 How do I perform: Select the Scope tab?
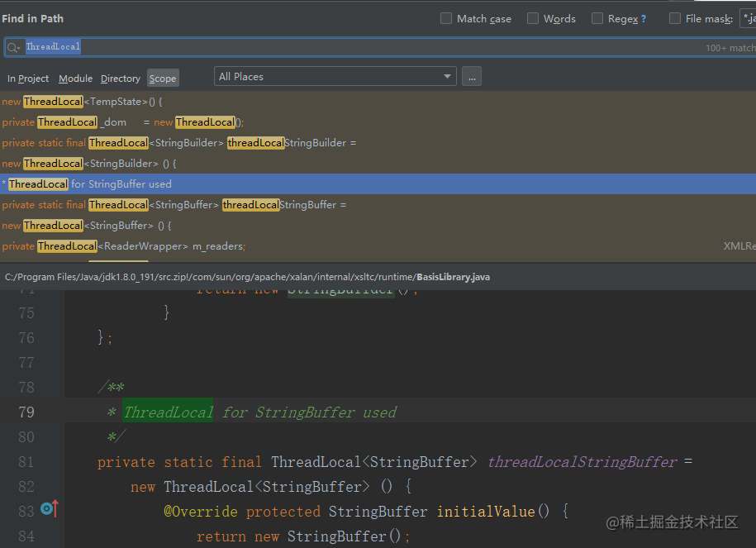[163, 79]
